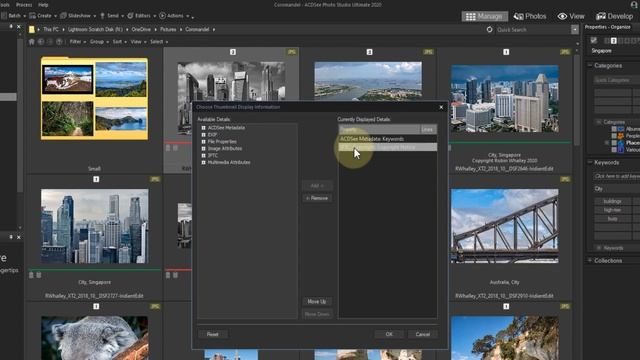Viewport: 640px width, 360px height.
Task: Click the Back navigation icon in the file list toolbar
Action: [x=41, y=42]
